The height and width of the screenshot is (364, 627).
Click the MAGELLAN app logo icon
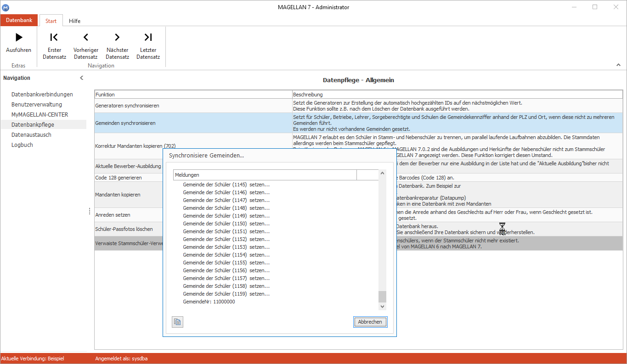click(x=6, y=7)
